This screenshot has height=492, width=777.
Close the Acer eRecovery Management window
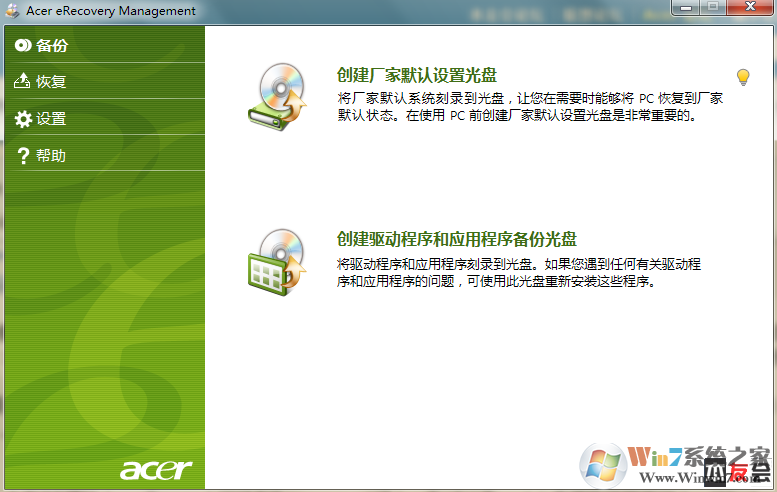click(x=750, y=7)
